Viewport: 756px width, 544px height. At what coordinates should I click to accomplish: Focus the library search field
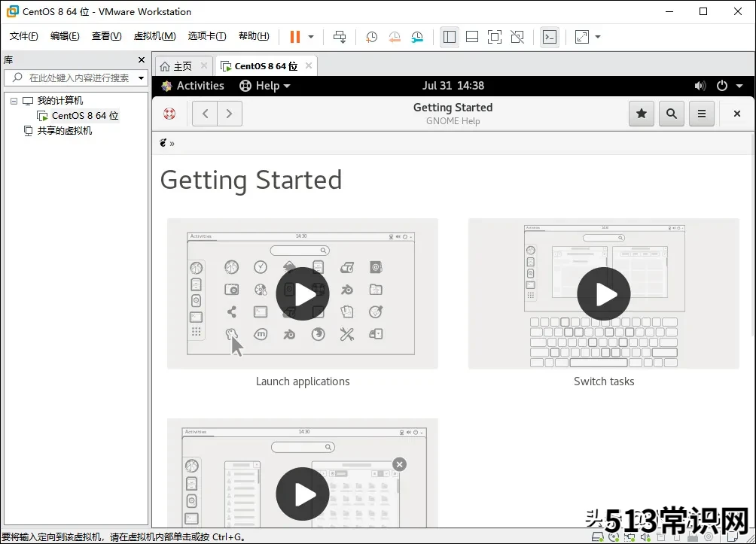pos(76,77)
